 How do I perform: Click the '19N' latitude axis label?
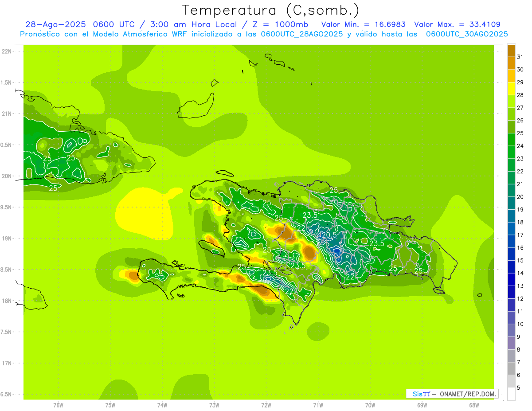[x=7, y=239]
